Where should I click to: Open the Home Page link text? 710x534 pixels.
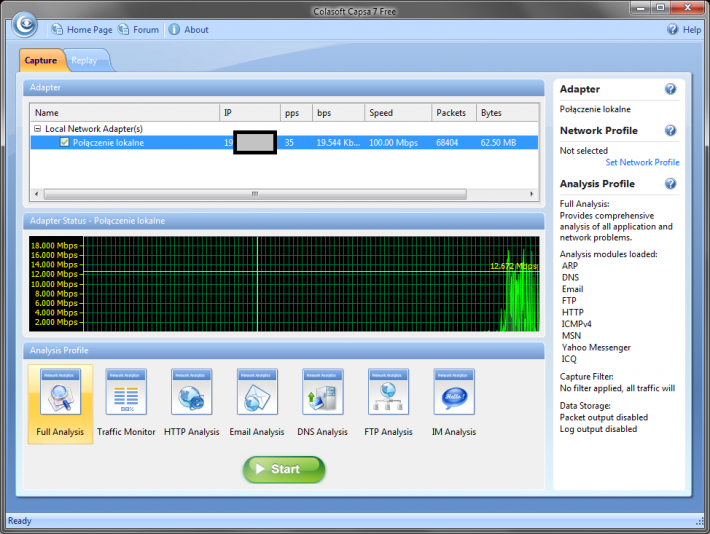click(90, 30)
